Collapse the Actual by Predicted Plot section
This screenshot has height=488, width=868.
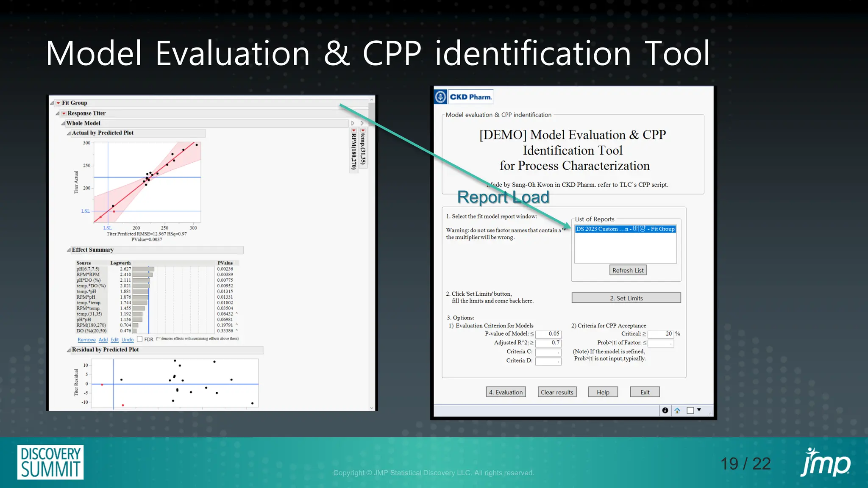69,133
